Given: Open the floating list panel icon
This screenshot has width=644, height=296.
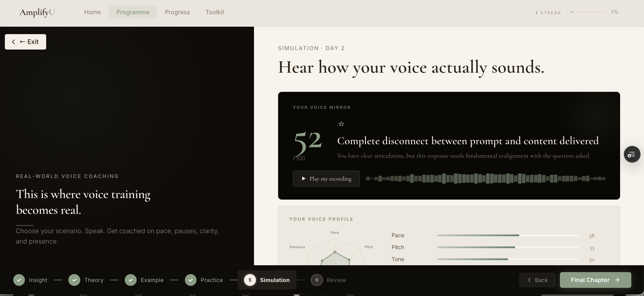Looking at the screenshot, I should (x=632, y=154).
